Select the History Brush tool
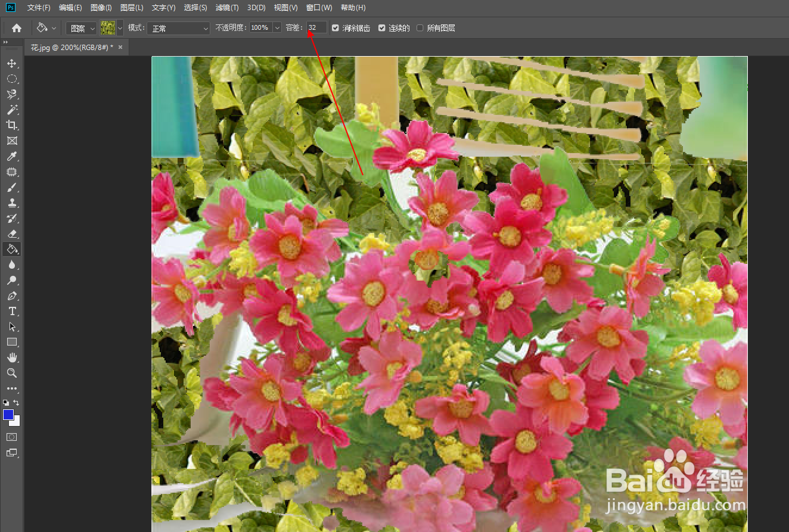 click(x=12, y=218)
